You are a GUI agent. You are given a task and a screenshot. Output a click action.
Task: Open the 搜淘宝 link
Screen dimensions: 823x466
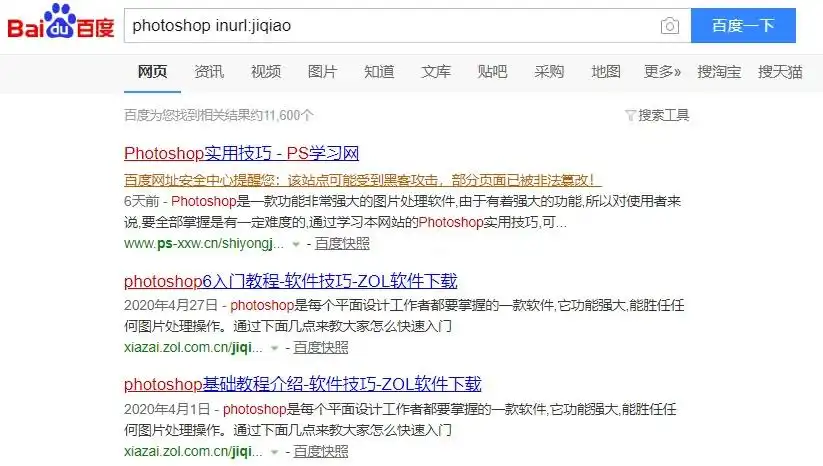[719, 72]
